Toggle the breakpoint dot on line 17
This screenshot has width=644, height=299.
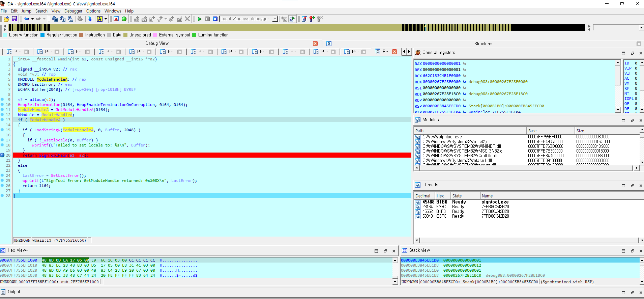click(x=2, y=140)
